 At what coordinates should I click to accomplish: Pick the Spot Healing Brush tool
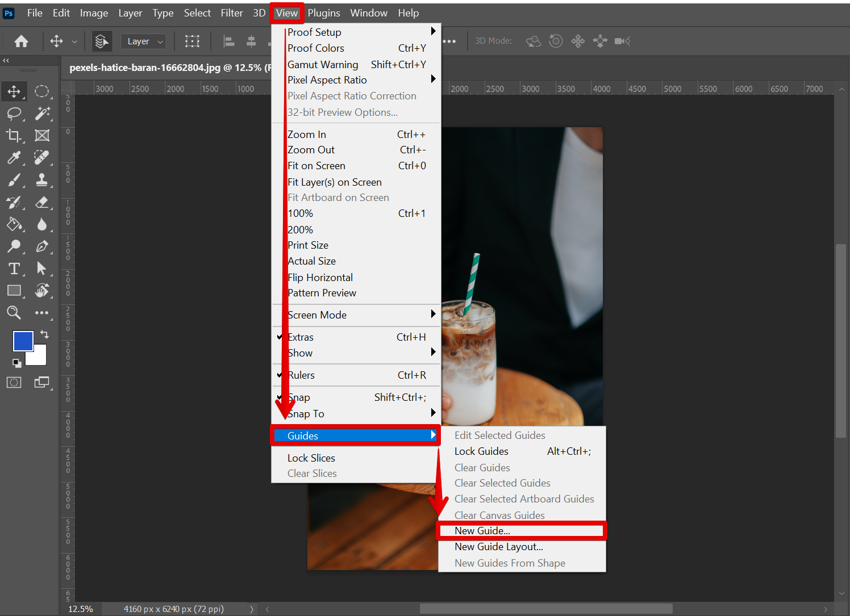43,158
